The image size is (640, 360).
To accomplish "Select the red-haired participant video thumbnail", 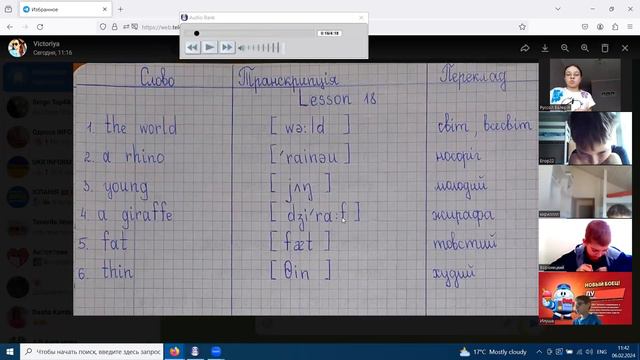I will (585, 245).
